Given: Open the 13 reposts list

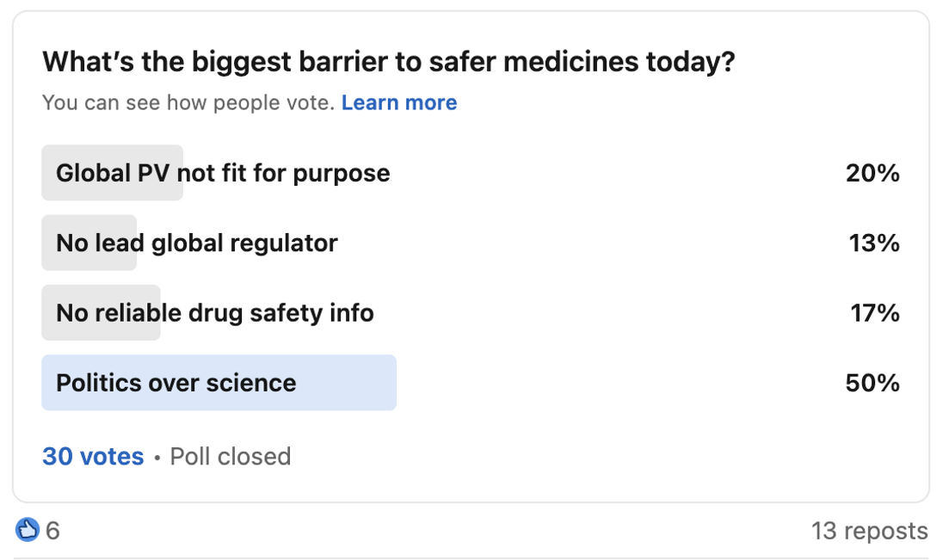Looking at the screenshot, I should point(869,531).
